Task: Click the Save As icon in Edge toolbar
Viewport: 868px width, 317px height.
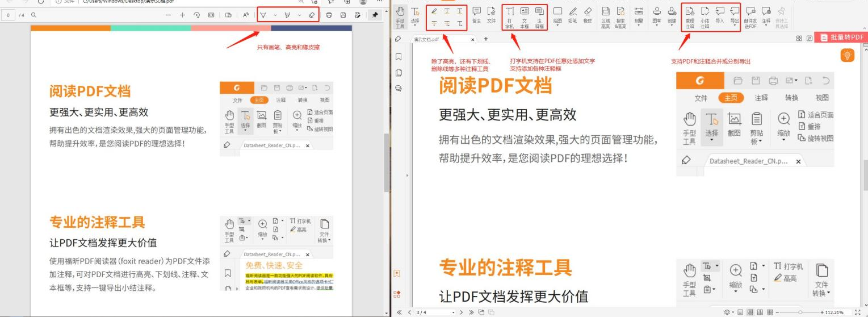Action: point(358,15)
